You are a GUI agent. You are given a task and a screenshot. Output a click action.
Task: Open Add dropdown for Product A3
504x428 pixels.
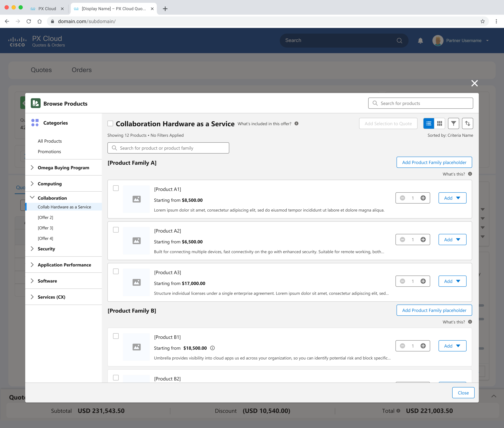click(x=458, y=281)
